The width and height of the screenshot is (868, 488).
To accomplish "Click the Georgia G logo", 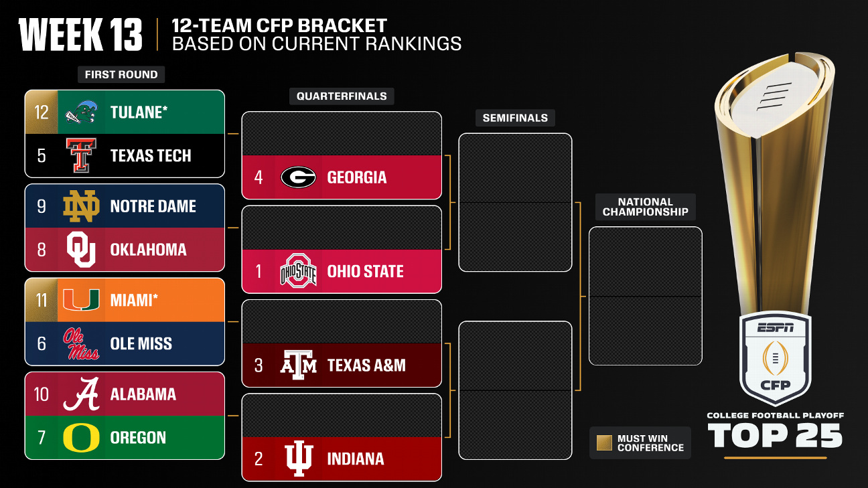I will [x=298, y=177].
